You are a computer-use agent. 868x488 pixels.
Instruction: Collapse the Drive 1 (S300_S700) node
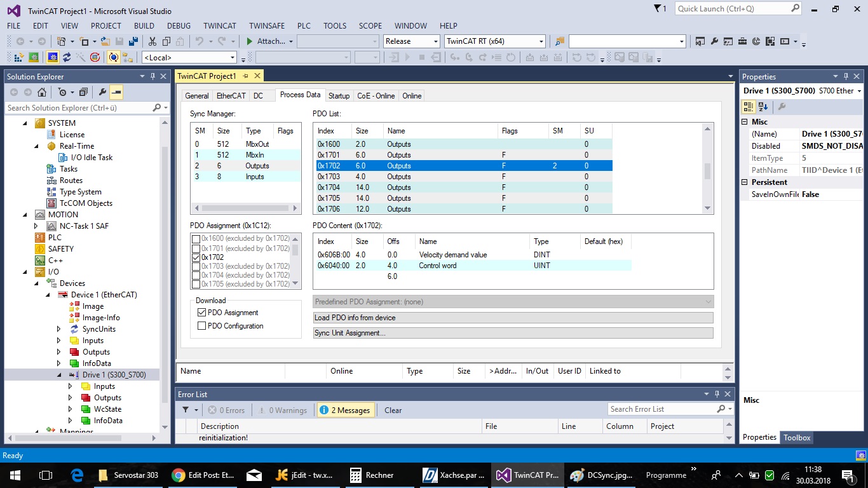tap(59, 375)
